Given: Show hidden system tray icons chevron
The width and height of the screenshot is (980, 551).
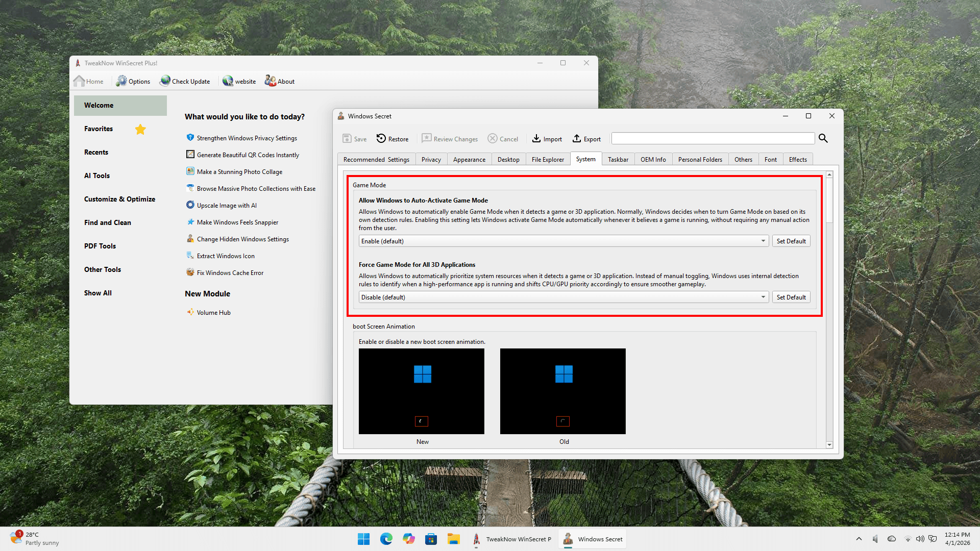Looking at the screenshot, I should pos(859,539).
